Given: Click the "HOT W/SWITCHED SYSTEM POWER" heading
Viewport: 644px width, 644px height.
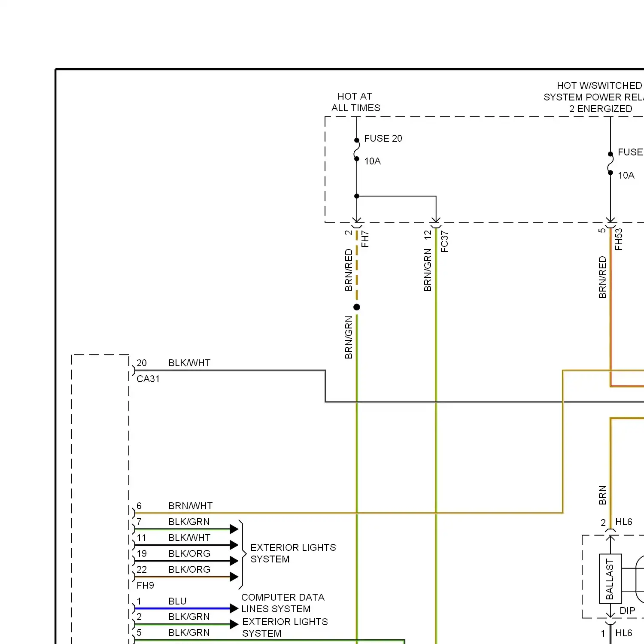Looking at the screenshot, I should [594, 91].
